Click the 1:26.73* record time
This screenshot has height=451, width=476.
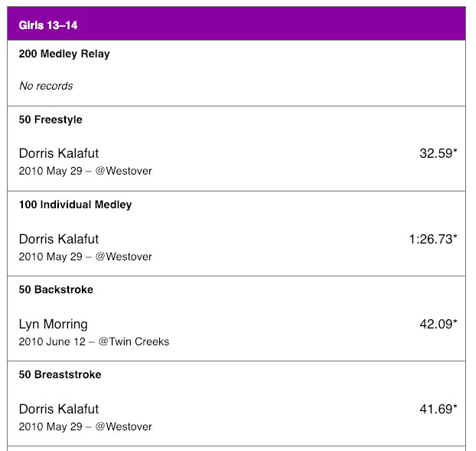tap(433, 239)
